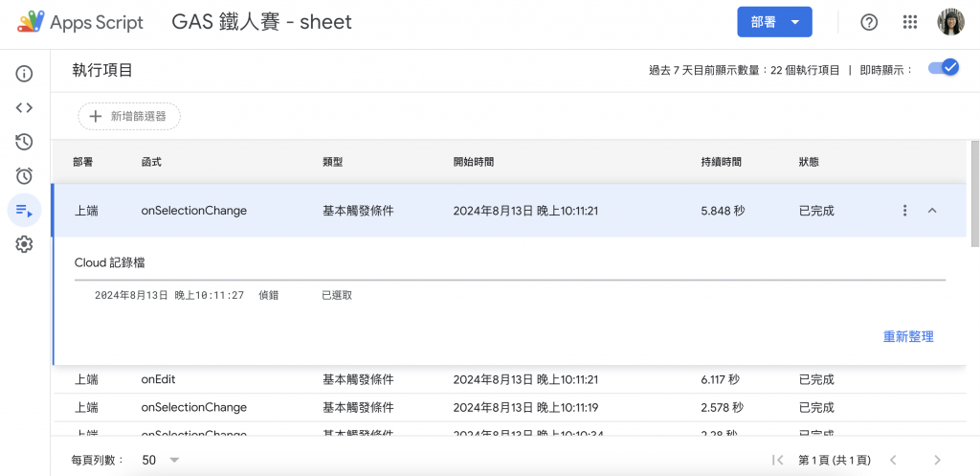The width and height of the screenshot is (980, 476).
Task: Select the Executions list icon in sidebar
Action: [25, 210]
